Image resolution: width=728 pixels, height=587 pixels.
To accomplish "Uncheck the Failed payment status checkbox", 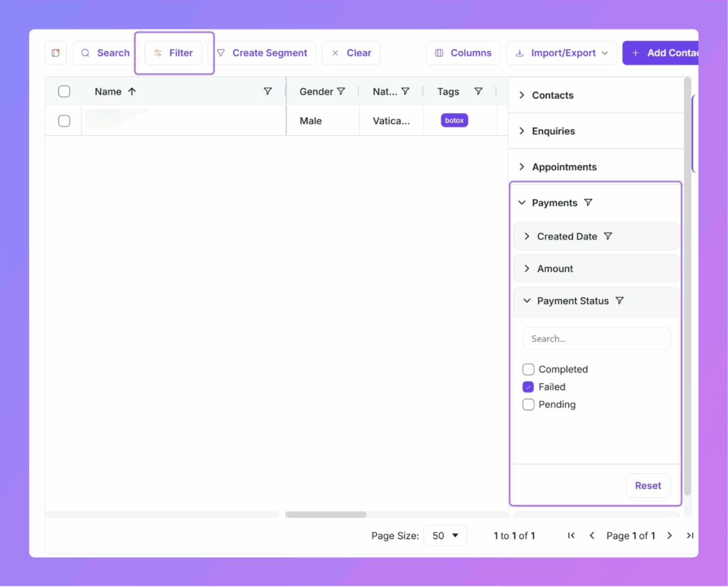I will [528, 387].
